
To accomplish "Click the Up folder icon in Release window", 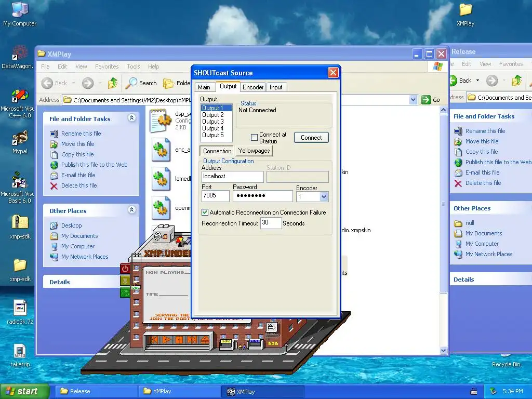I will click(x=517, y=81).
